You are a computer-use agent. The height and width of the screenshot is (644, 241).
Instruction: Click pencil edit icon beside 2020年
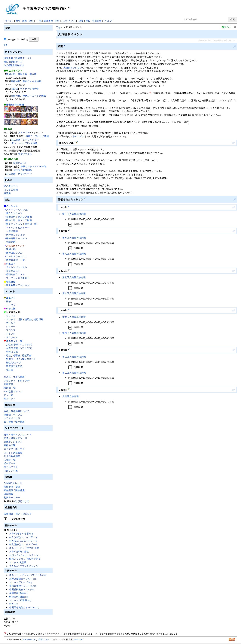[x=69, y=309]
